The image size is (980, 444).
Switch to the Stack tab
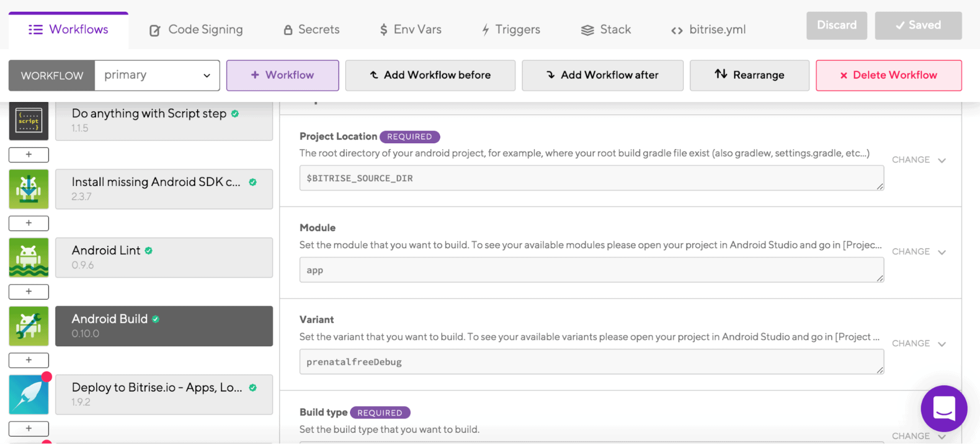(x=606, y=30)
